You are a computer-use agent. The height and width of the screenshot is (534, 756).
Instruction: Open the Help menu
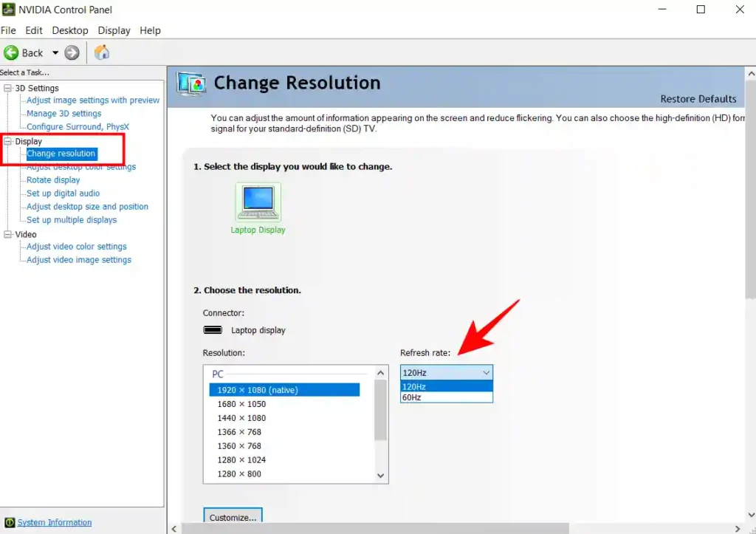tap(150, 30)
